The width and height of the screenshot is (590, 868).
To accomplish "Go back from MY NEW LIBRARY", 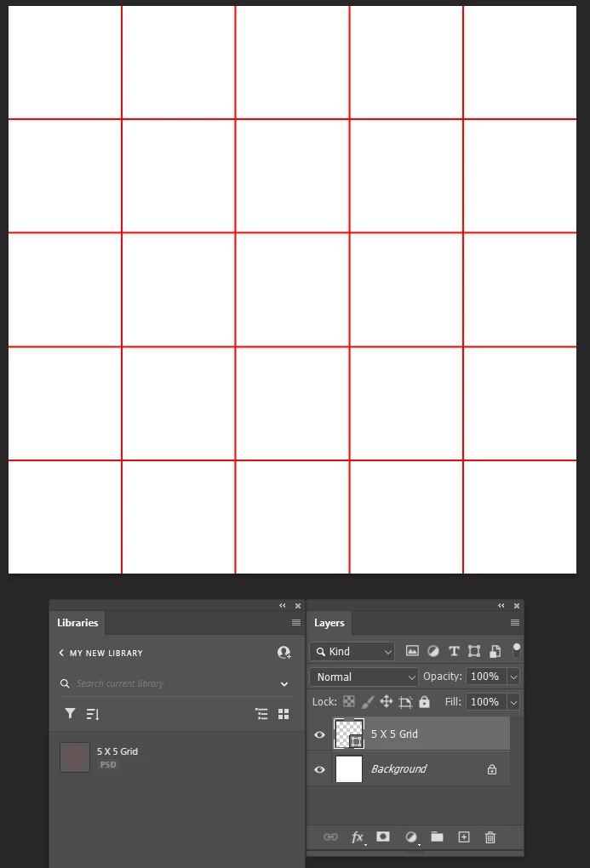I will (x=61, y=653).
